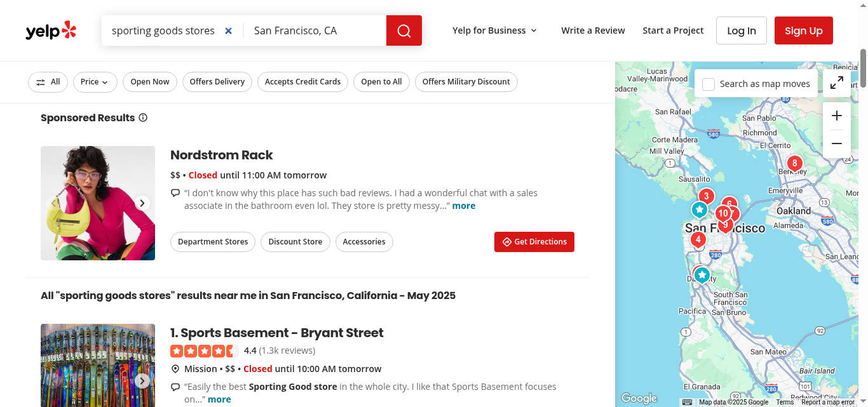Toggle Offers Military Discount filter
The width and height of the screenshot is (868, 407).
pyautogui.click(x=466, y=82)
